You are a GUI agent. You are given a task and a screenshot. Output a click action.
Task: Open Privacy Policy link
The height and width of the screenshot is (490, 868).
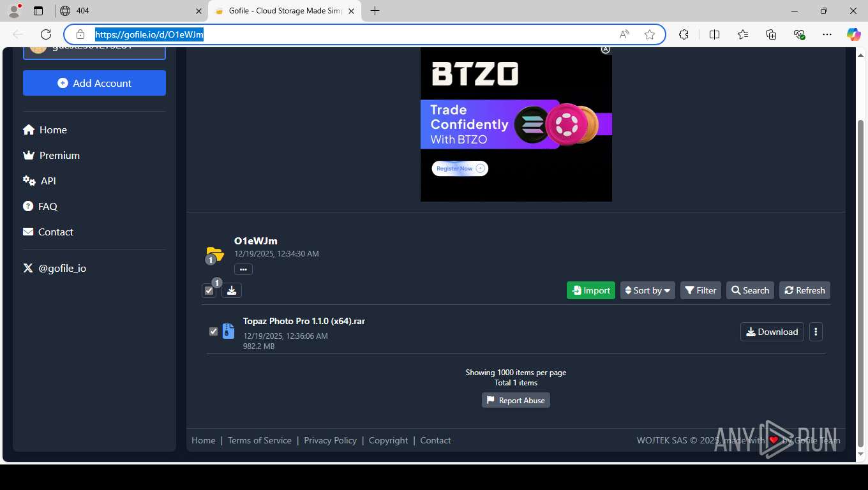[x=330, y=440]
